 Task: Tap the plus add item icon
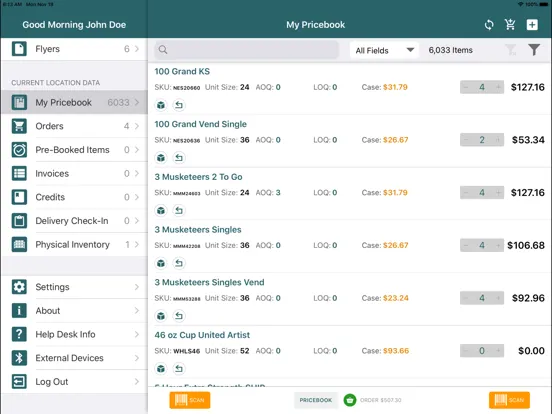click(x=532, y=25)
